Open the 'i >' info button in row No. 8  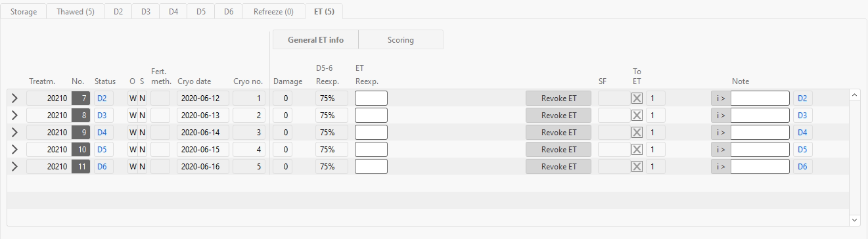[721, 116]
